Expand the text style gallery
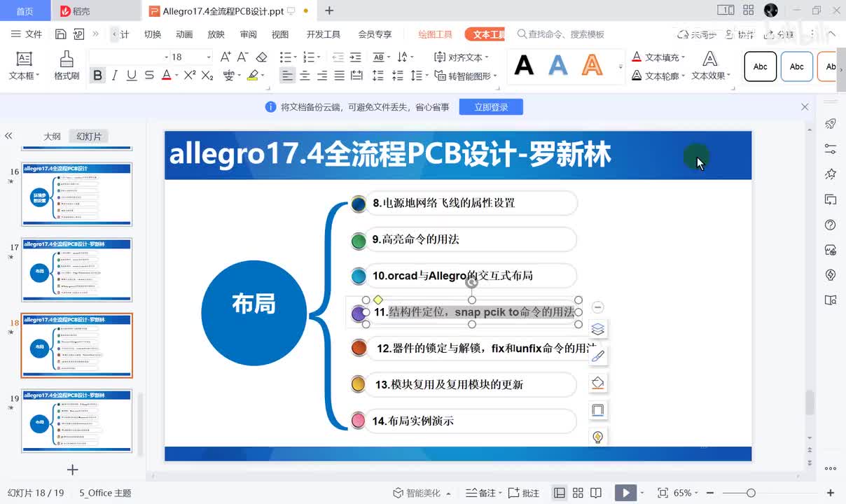846x504 pixels. pyautogui.click(x=620, y=67)
